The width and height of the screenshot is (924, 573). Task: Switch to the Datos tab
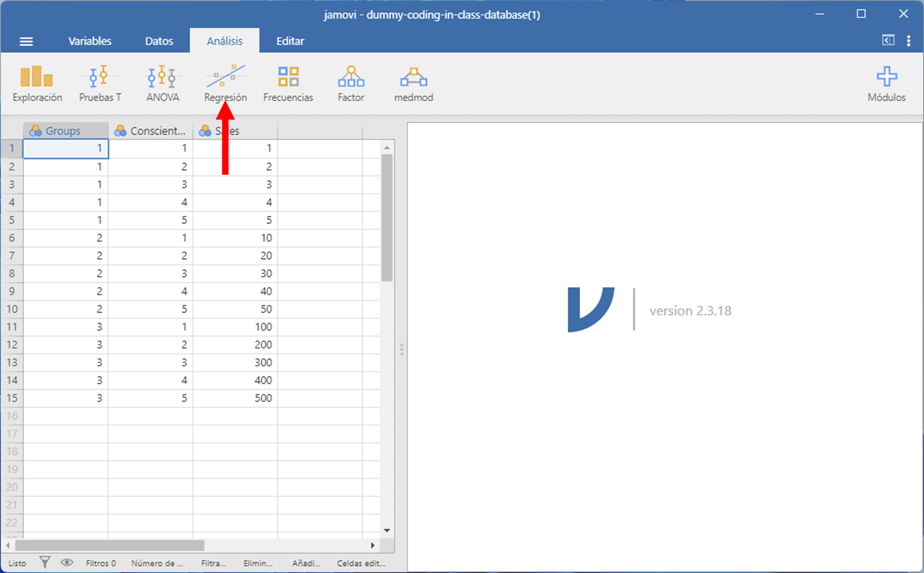pyautogui.click(x=159, y=41)
